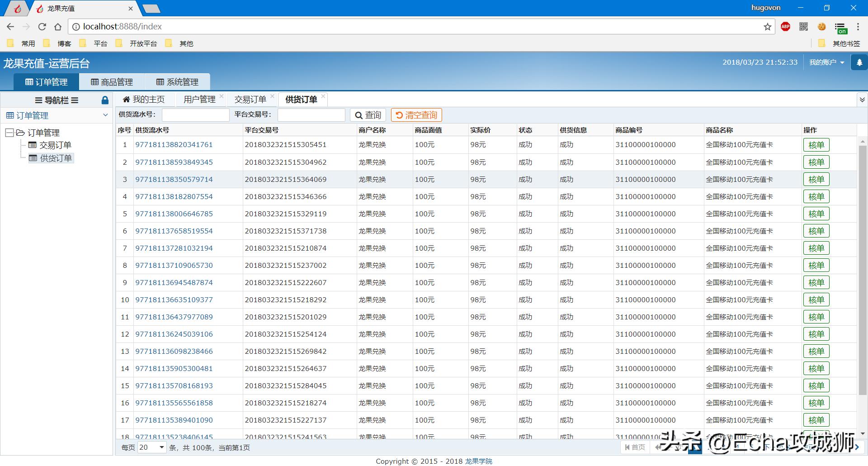Expand the chevron at the far right of tab bar

pos(862,100)
